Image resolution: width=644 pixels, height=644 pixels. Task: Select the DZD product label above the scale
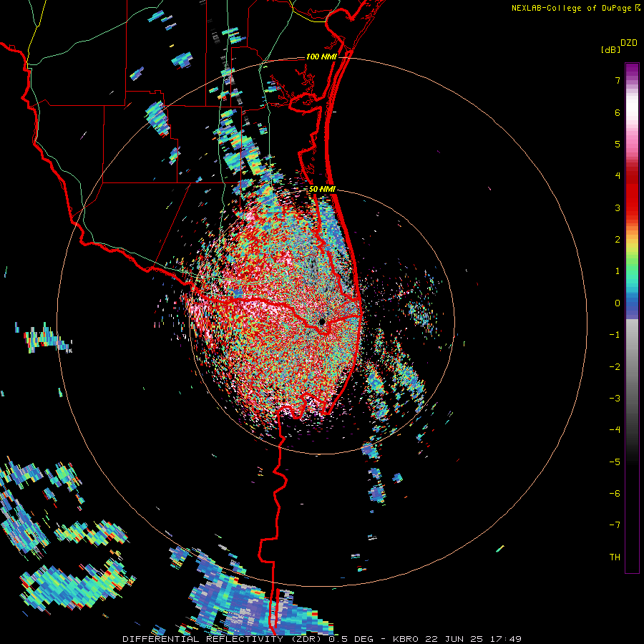(x=629, y=43)
